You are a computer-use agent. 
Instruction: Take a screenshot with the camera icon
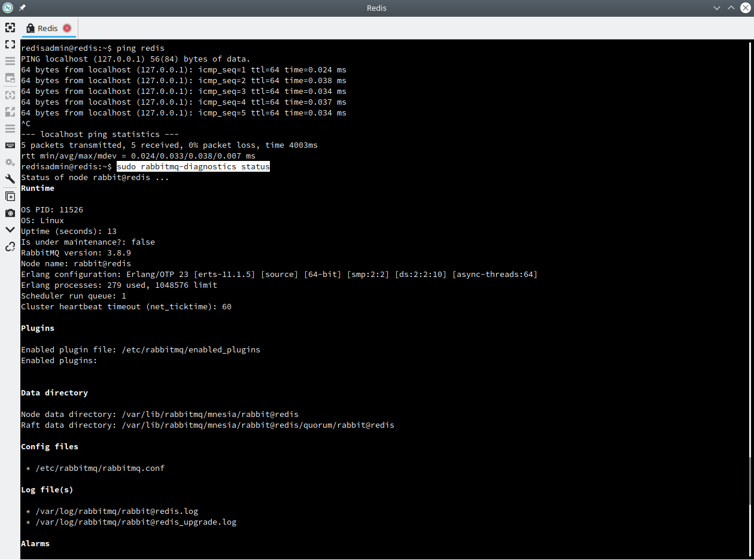pos(10,213)
